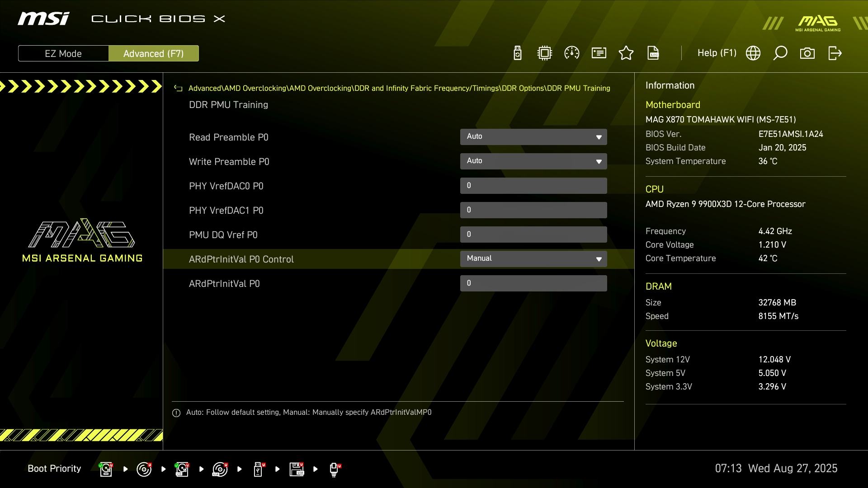Expand Read Preamble P0 dropdown
868x488 pixels.
point(533,137)
